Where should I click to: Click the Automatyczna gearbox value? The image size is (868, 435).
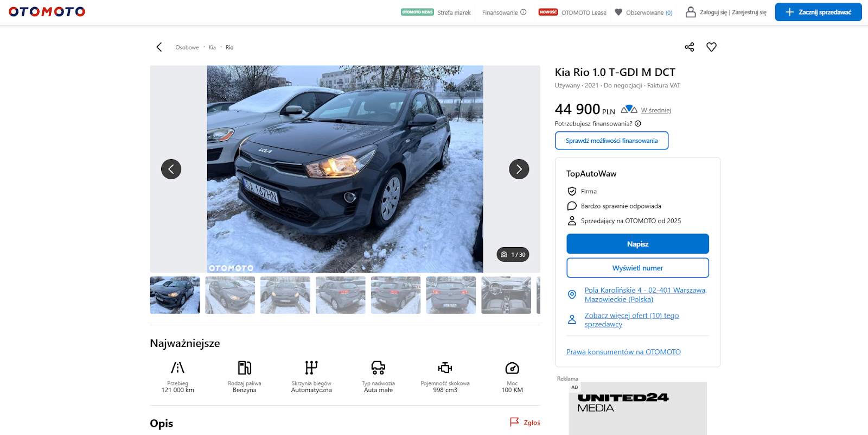[x=311, y=390]
